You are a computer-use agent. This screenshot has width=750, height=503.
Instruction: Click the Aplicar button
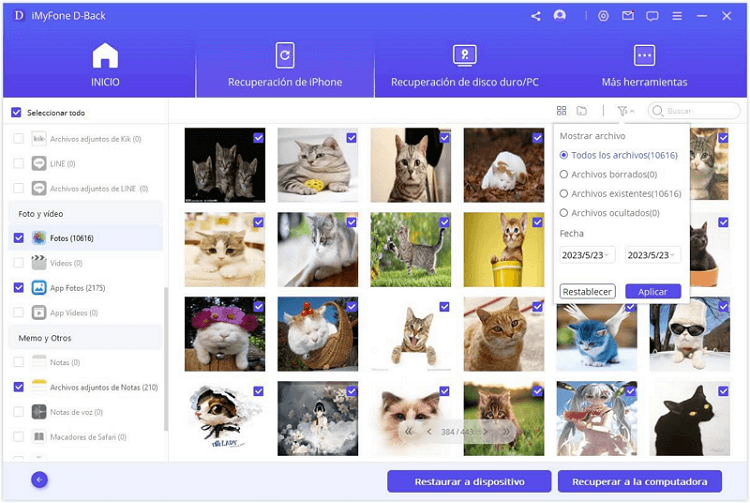[x=652, y=291]
